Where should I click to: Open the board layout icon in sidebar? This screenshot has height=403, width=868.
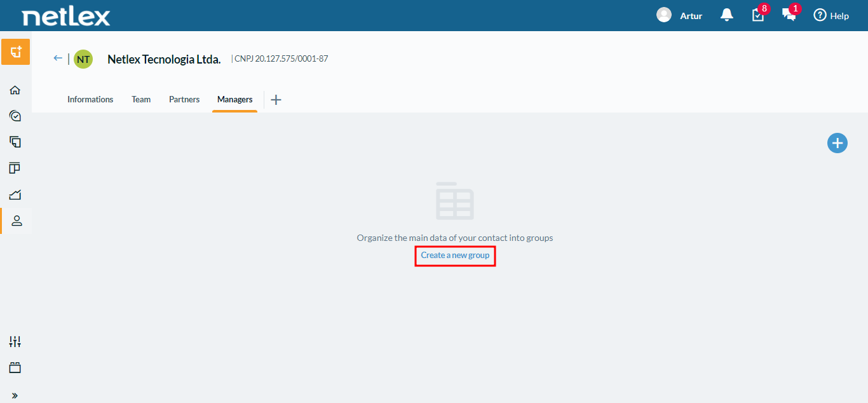(15, 168)
